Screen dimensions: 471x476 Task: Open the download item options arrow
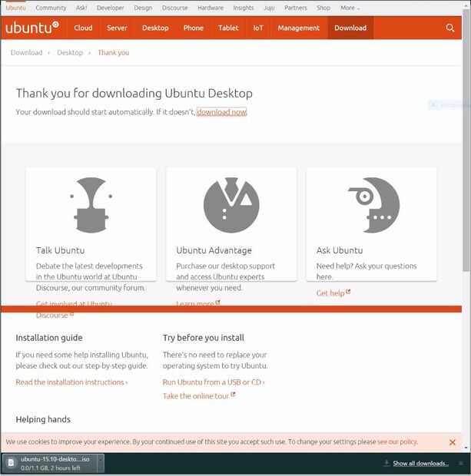point(101,463)
